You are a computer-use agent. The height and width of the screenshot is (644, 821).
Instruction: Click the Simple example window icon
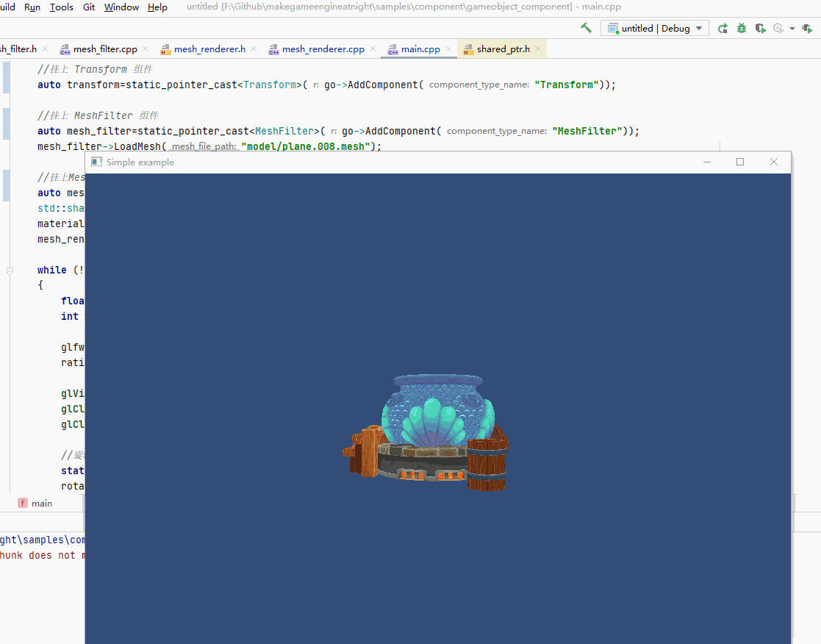[96, 162]
